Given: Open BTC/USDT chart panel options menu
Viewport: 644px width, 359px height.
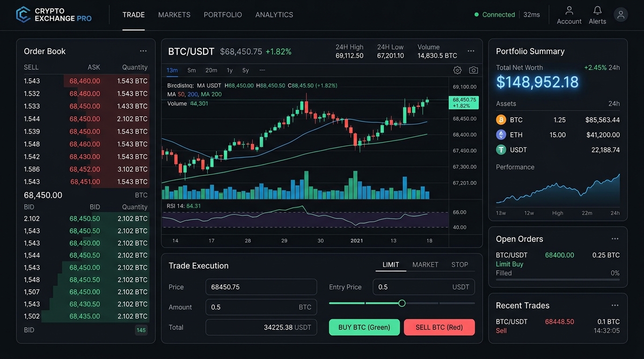Looking at the screenshot, I should pyautogui.click(x=471, y=51).
